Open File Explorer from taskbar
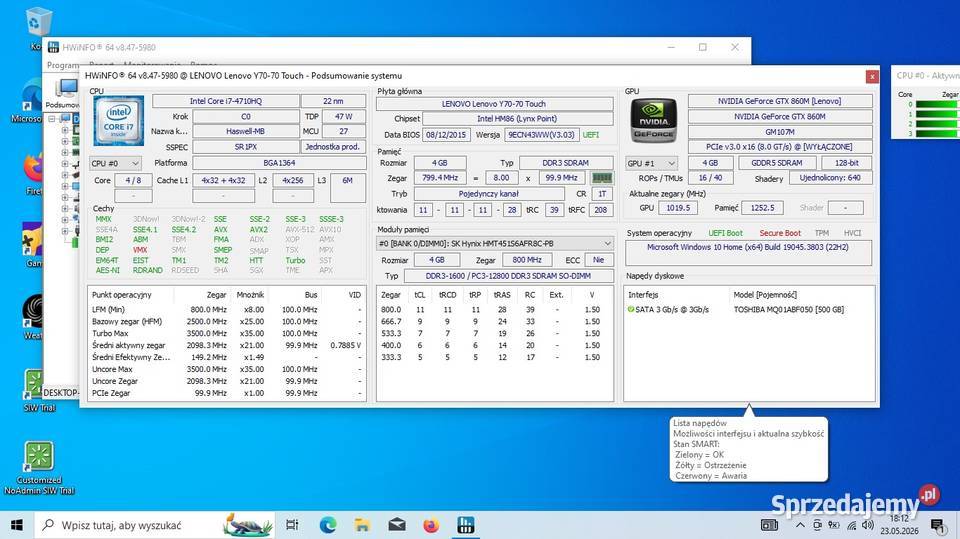This screenshot has width=960, height=539. 362,525
